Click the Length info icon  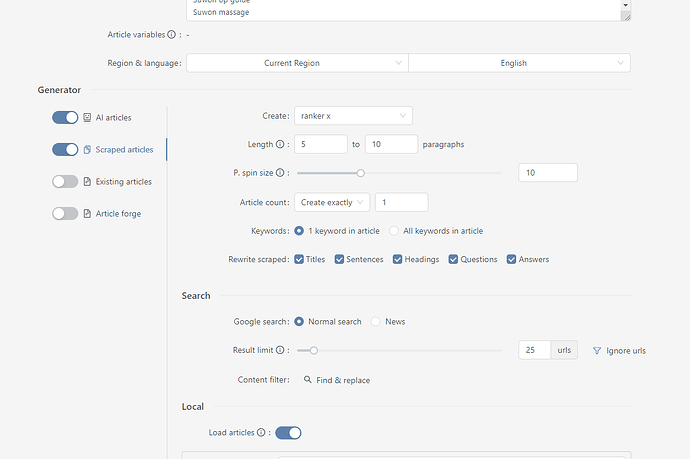click(279, 144)
